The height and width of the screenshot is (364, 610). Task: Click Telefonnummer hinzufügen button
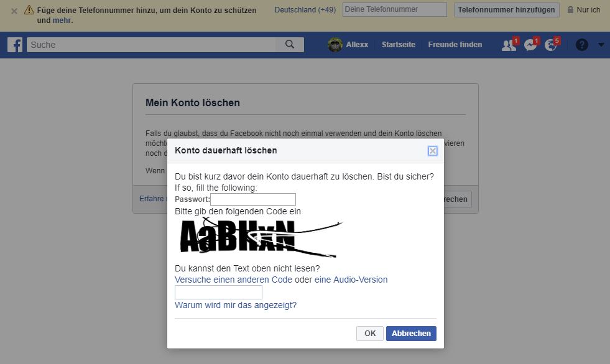(x=507, y=10)
